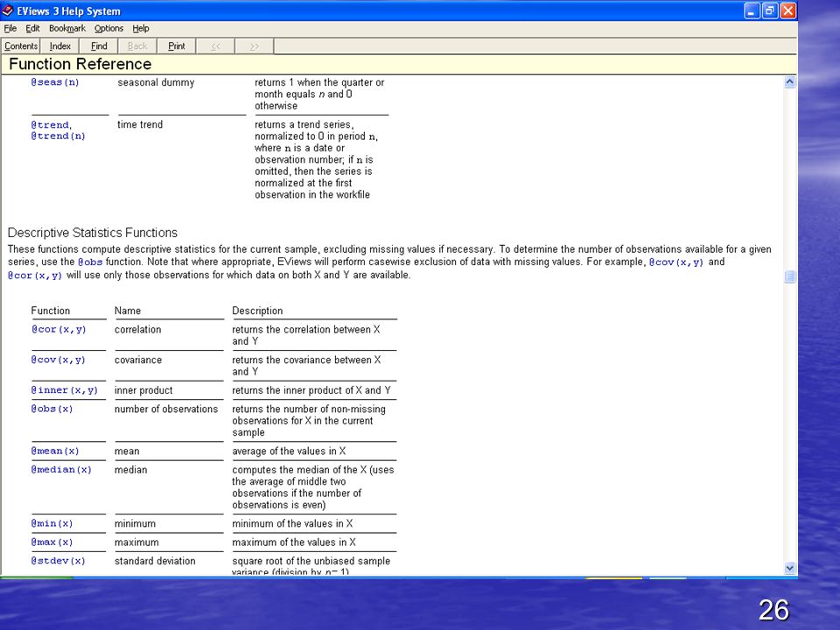The image size is (840, 630).
Task: Open the Options menu
Action: pyautogui.click(x=108, y=28)
